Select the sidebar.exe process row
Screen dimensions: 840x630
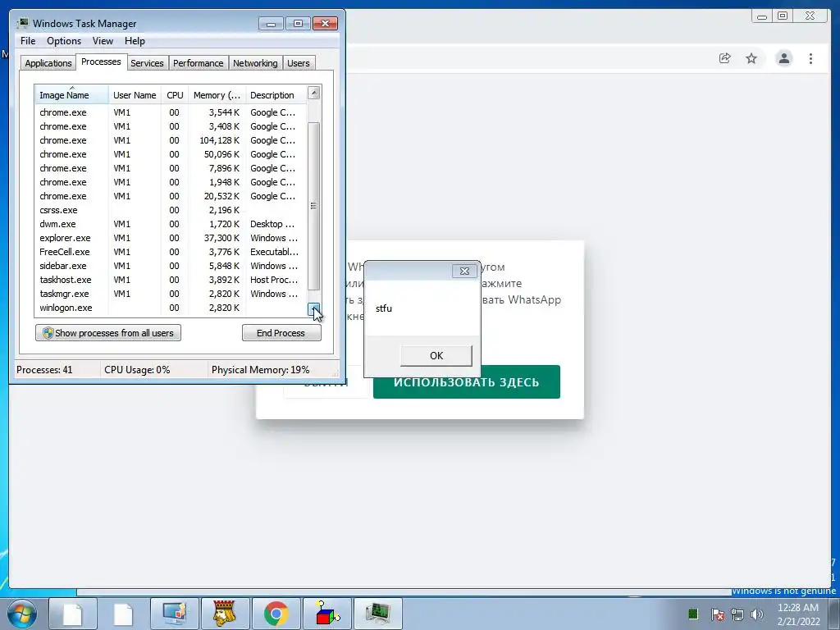pyautogui.click(x=171, y=266)
